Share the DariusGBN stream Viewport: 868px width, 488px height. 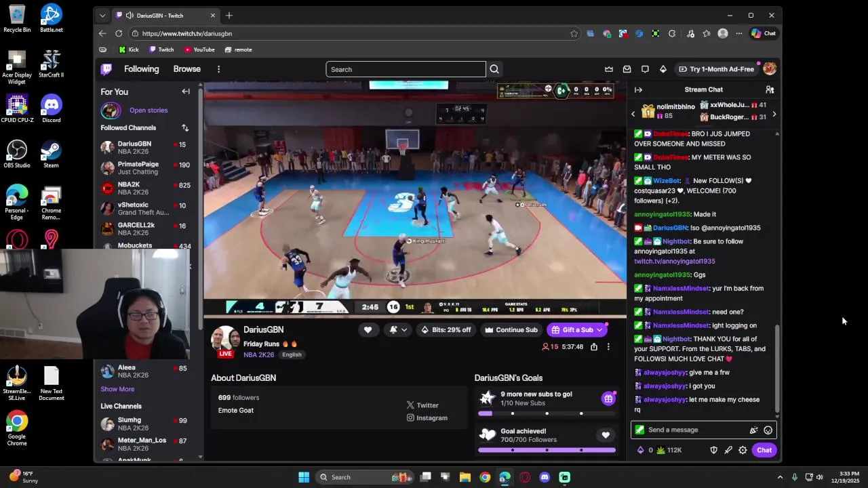(594, 346)
